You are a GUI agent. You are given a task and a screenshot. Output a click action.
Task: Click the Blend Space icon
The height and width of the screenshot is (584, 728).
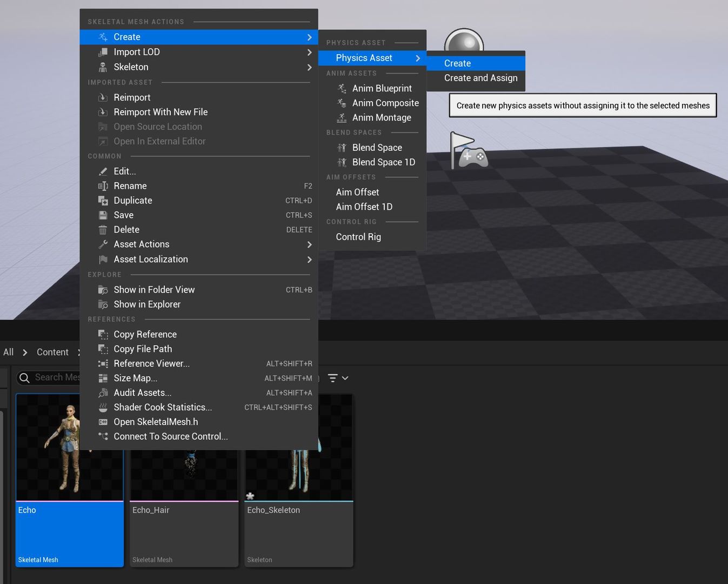click(342, 147)
